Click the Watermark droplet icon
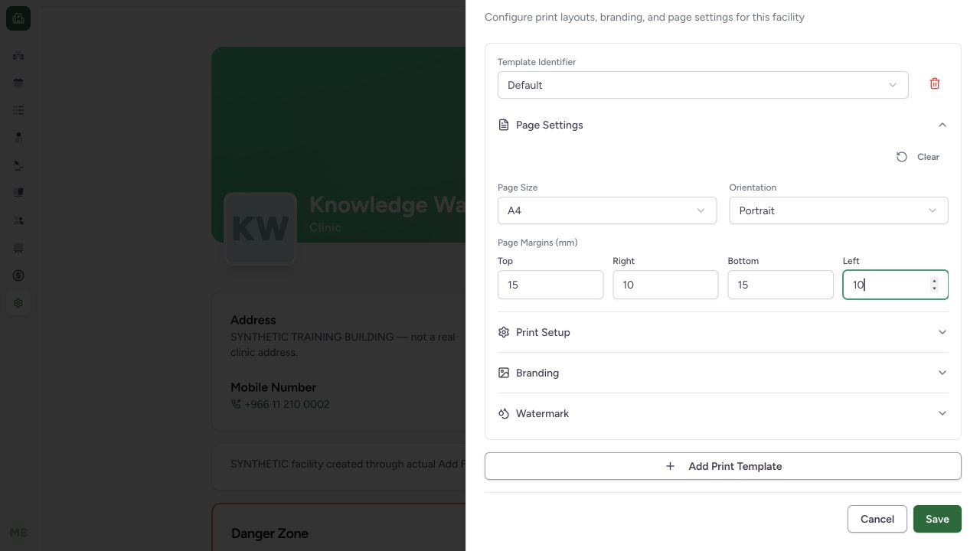Image resolution: width=980 pixels, height=551 pixels. point(504,413)
